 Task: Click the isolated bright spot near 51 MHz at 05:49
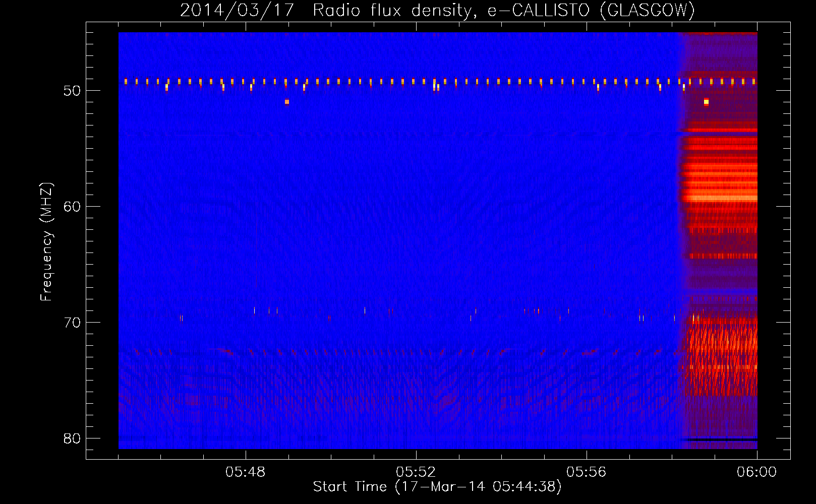(287, 102)
